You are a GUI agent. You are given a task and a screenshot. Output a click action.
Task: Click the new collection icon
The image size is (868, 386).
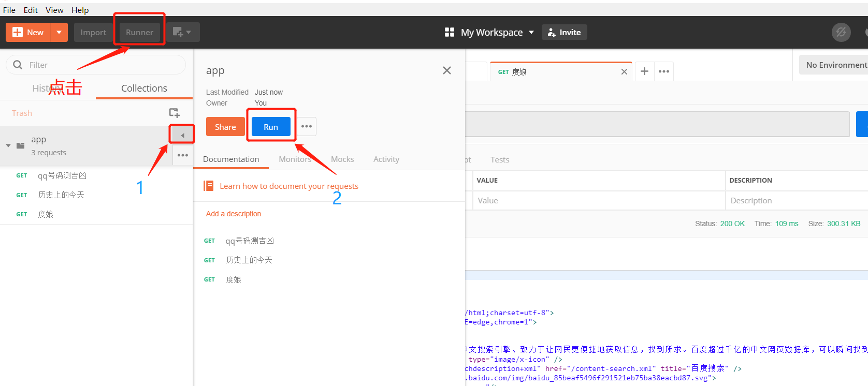point(175,113)
